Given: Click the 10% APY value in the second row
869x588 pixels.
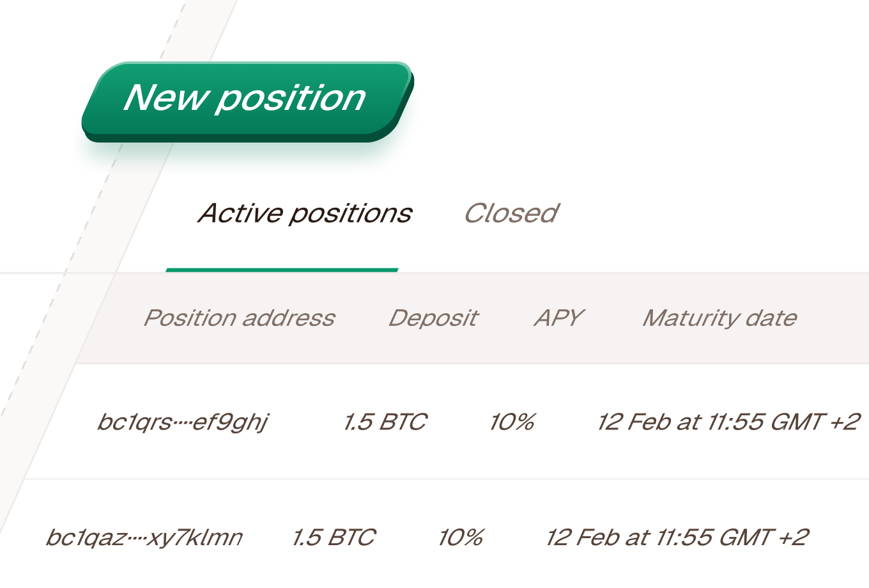Looking at the screenshot, I should [x=461, y=538].
